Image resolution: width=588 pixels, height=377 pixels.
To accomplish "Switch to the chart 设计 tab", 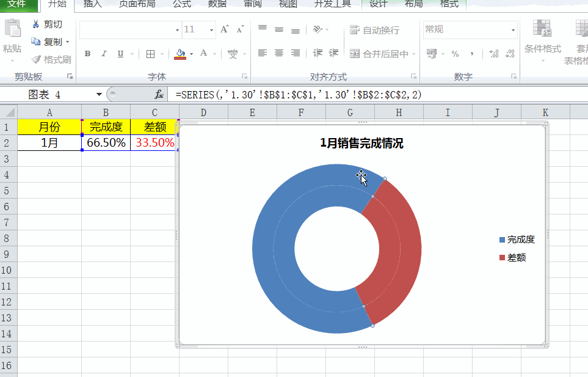I will 378,4.
